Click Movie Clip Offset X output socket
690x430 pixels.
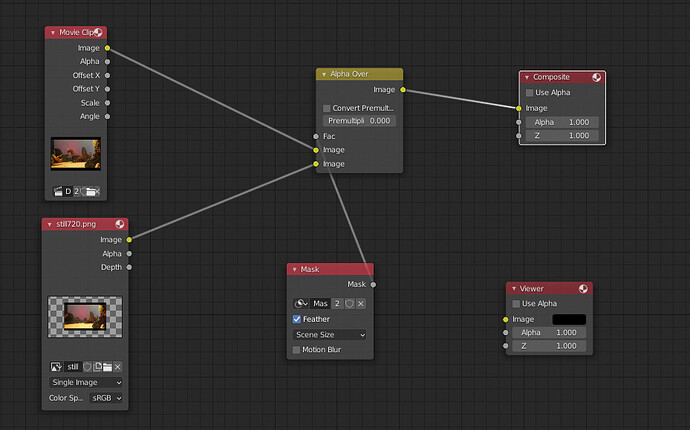[107, 75]
